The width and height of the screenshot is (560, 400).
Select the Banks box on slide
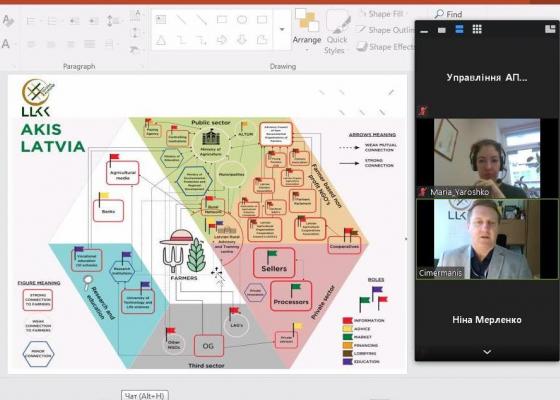pos(108,211)
